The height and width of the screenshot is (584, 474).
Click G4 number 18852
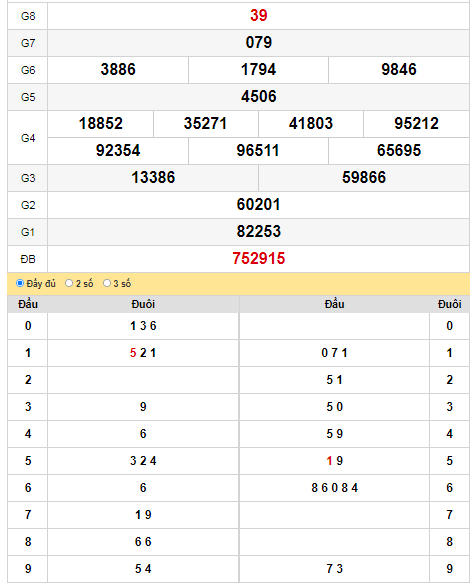pyautogui.click(x=101, y=124)
